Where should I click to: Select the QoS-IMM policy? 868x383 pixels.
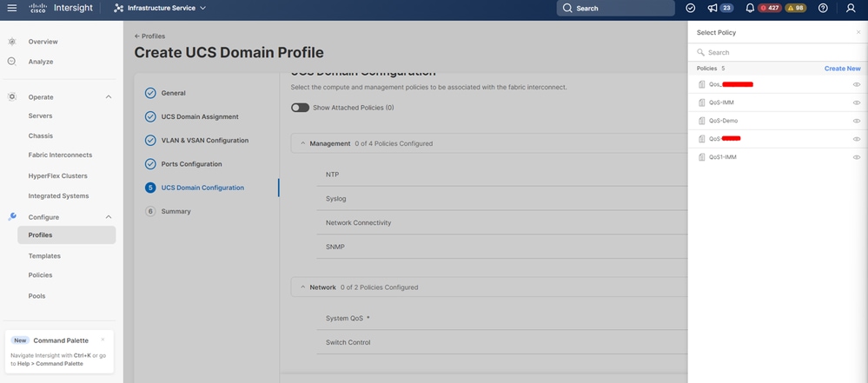coord(778,102)
